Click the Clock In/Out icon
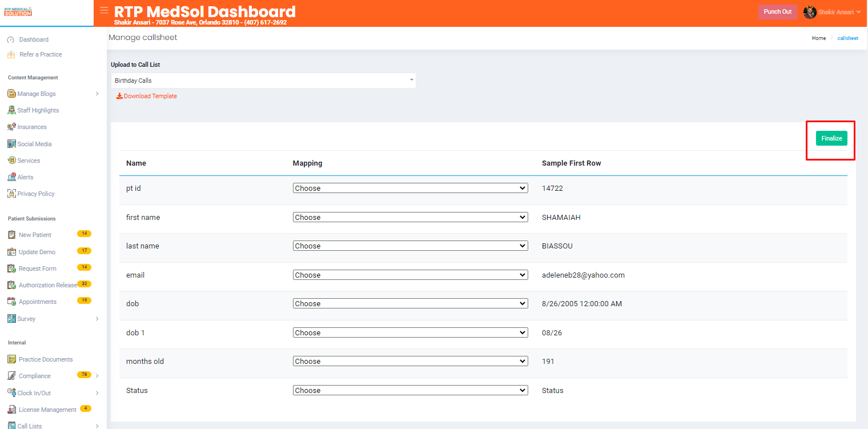 point(11,393)
